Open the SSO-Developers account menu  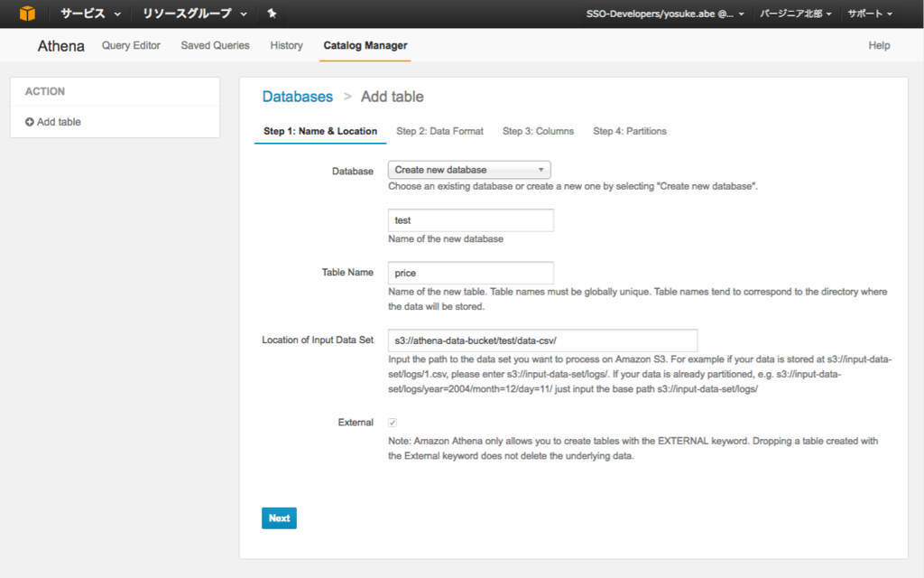[x=665, y=14]
